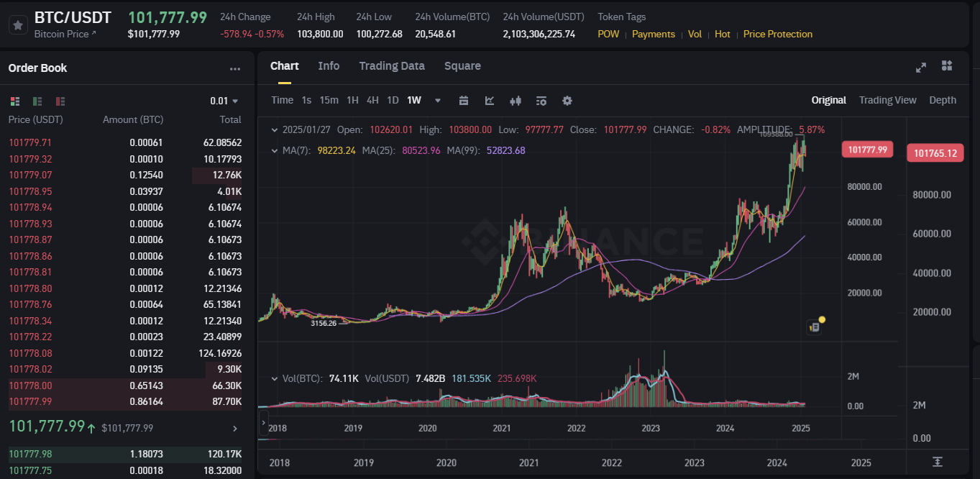
Task: Click the Payments token tag
Action: [x=654, y=34]
